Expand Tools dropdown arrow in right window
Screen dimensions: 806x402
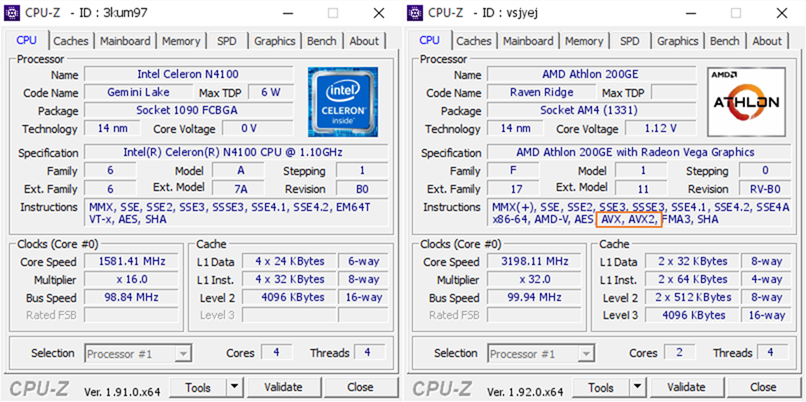[x=637, y=387]
